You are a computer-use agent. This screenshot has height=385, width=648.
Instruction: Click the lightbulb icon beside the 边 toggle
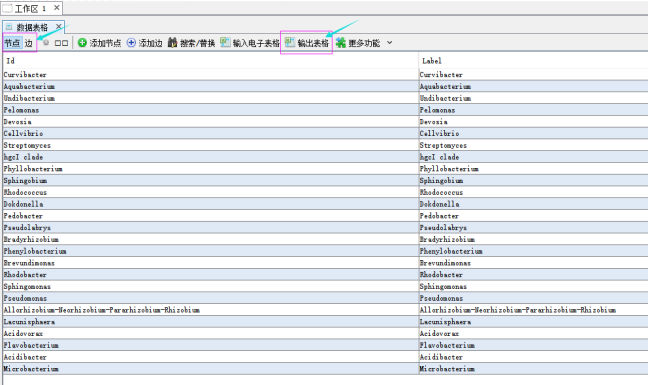46,43
